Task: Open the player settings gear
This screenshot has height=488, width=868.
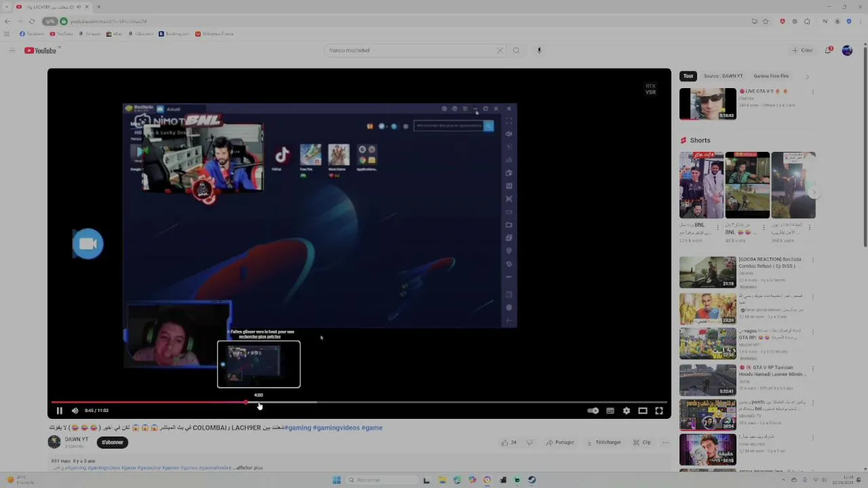Action: 626,410
